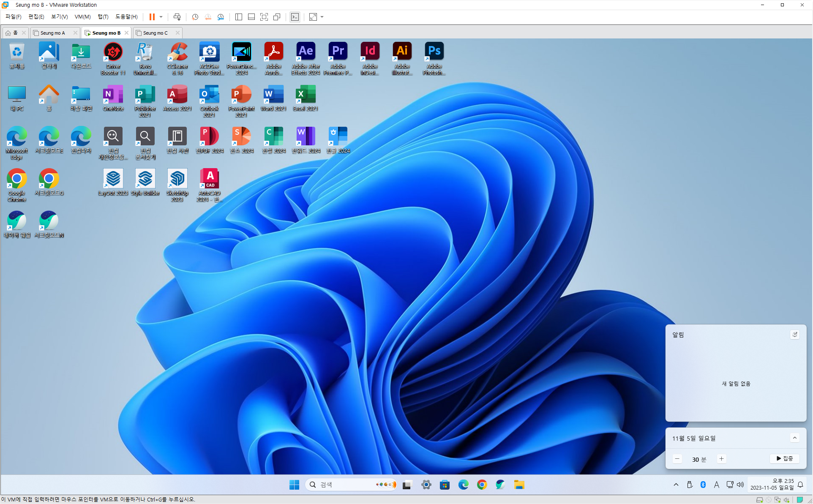The width and height of the screenshot is (813, 504).
Task: Start the focus session button
Action: coord(784,459)
